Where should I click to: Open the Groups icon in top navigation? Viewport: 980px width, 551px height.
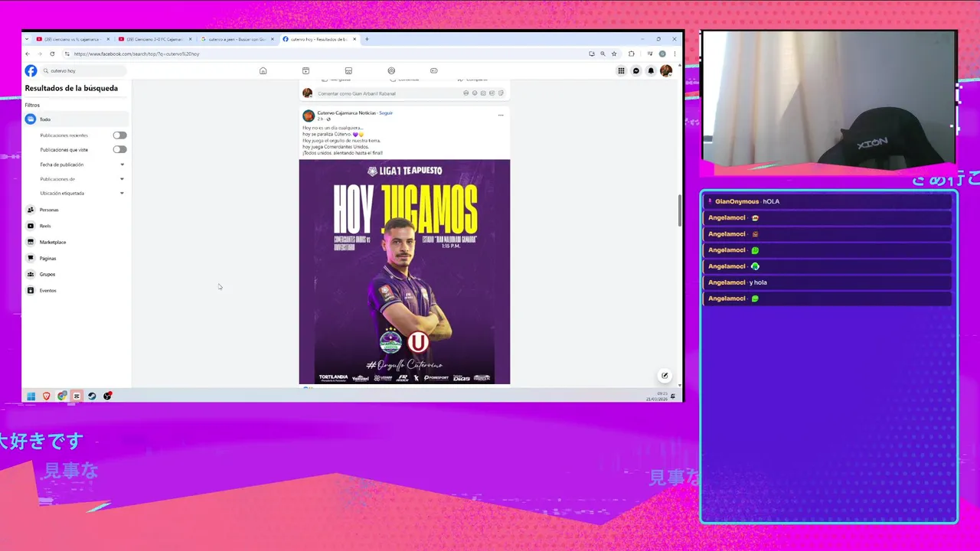(391, 70)
